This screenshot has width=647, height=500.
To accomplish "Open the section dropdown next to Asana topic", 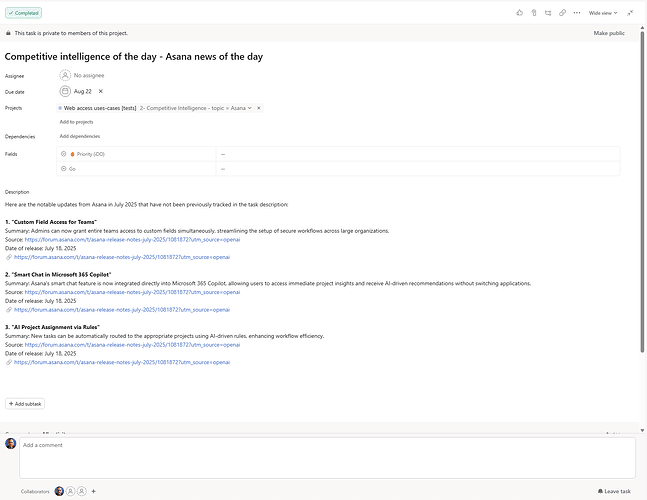I will [x=249, y=107].
